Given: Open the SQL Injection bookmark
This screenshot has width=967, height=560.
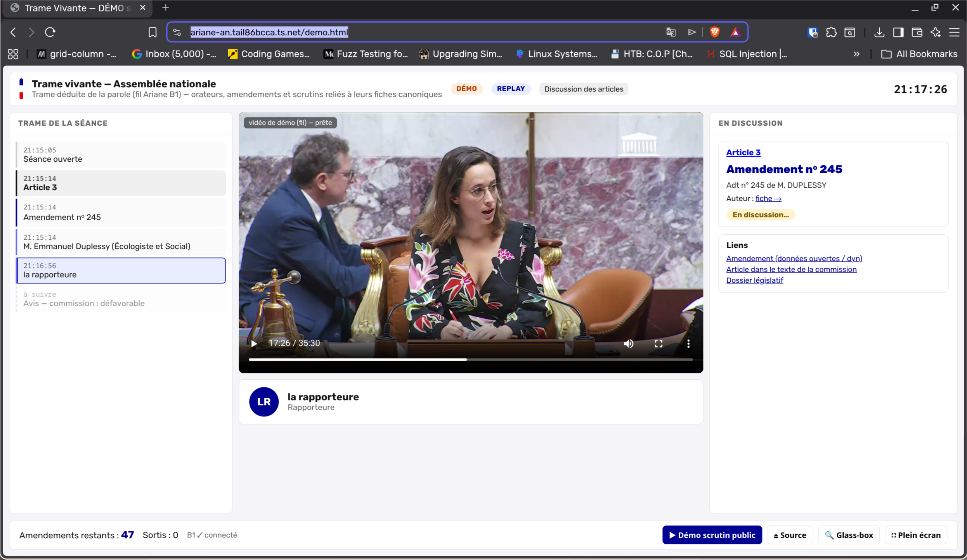Looking at the screenshot, I should 747,54.
